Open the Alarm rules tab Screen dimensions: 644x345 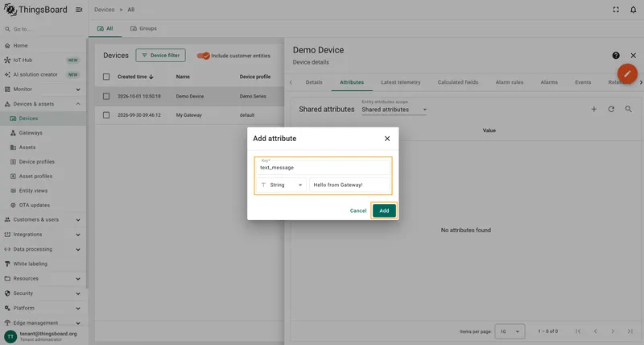[x=510, y=82]
